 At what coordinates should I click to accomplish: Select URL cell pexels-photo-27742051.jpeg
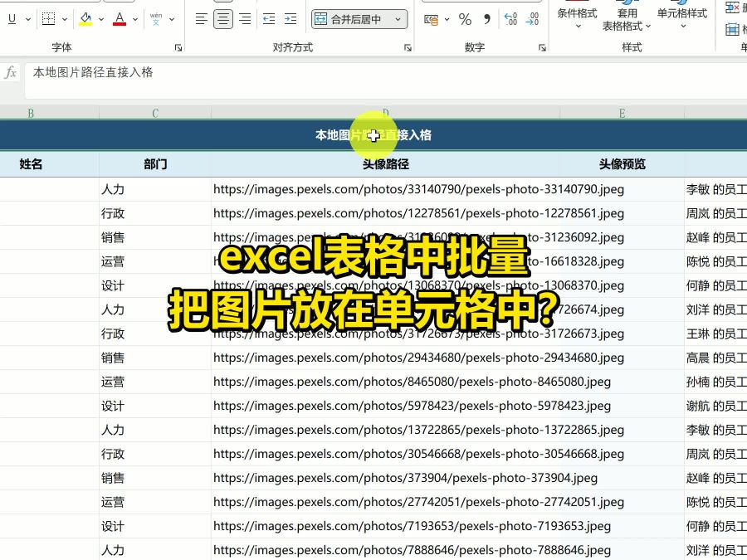(x=385, y=502)
